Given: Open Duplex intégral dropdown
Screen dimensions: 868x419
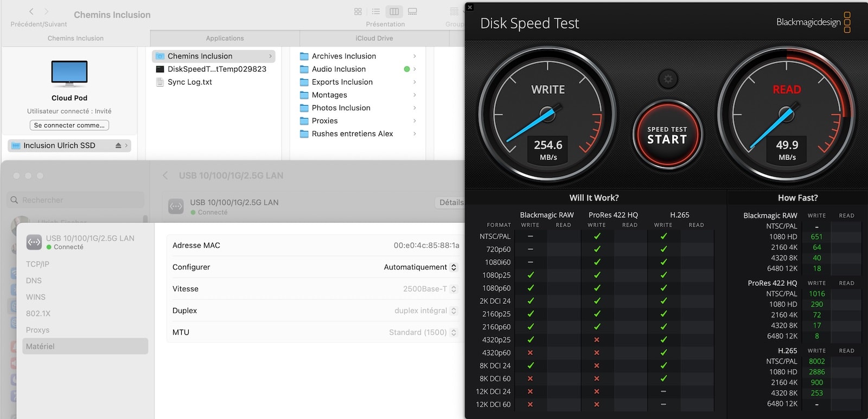Looking at the screenshot, I should (x=426, y=311).
